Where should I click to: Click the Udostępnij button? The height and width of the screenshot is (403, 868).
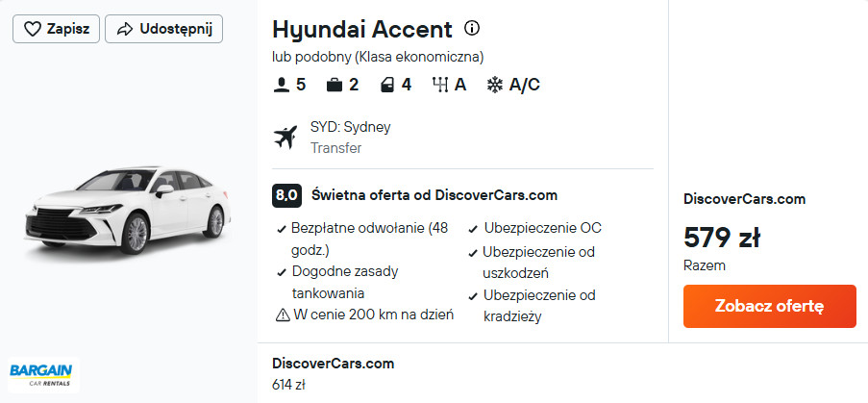click(164, 29)
